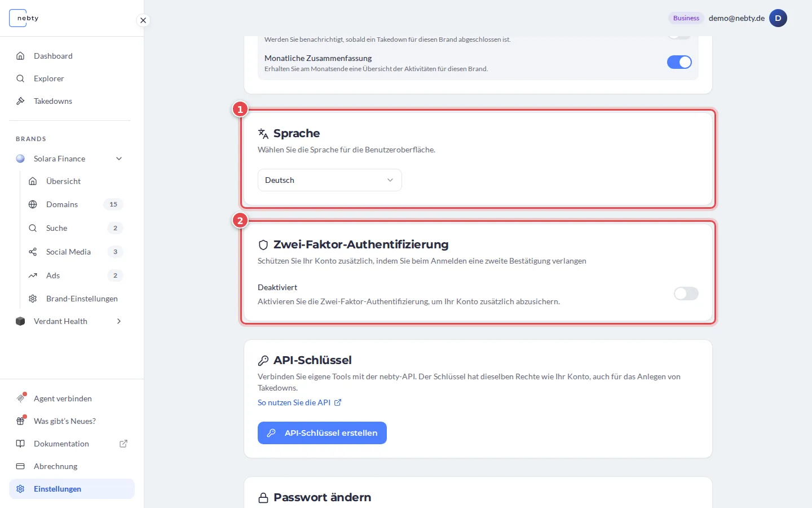Click the Solara Finance brand avatar

pos(20,159)
